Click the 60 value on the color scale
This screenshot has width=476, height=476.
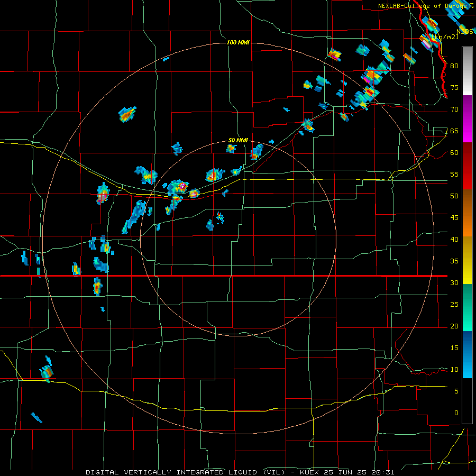(x=454, y=153)
